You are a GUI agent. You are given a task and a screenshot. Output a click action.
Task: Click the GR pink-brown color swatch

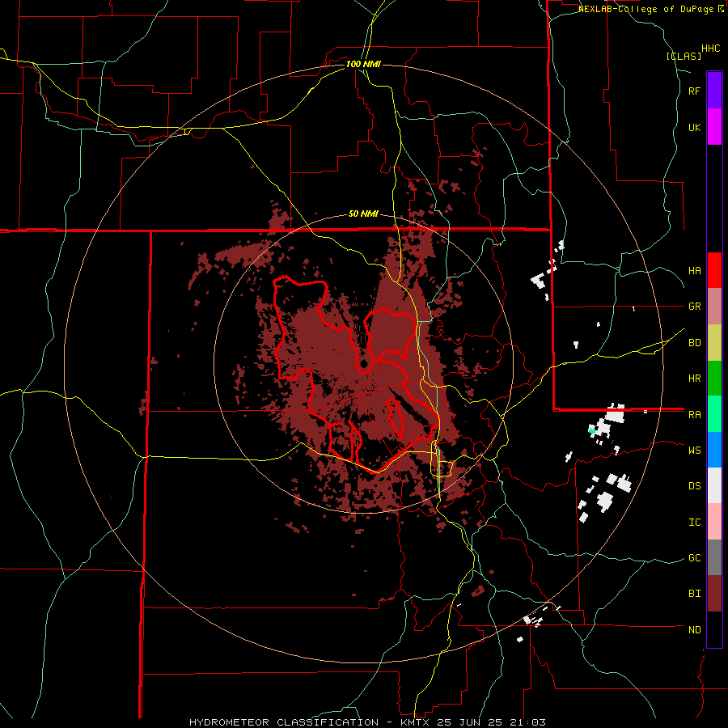point(714,306)
